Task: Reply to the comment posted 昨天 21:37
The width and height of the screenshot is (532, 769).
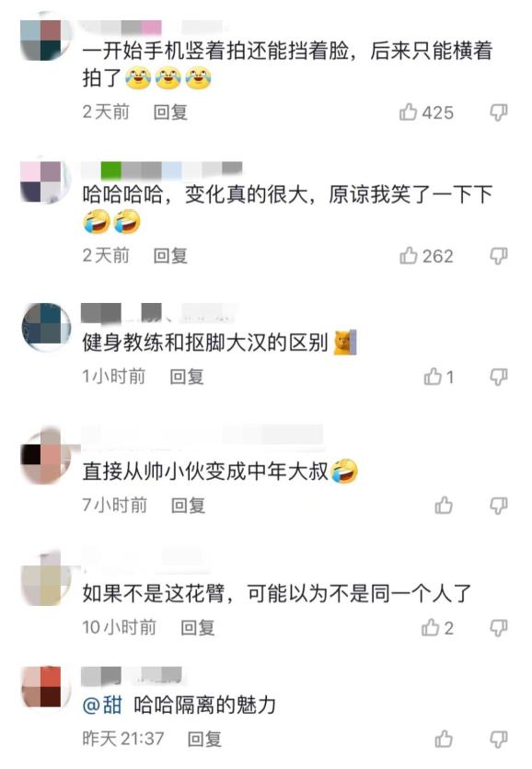Action: click(204, 739)
